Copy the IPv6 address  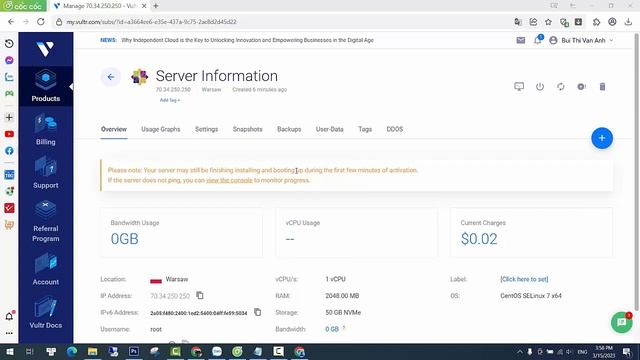(257, 312)
